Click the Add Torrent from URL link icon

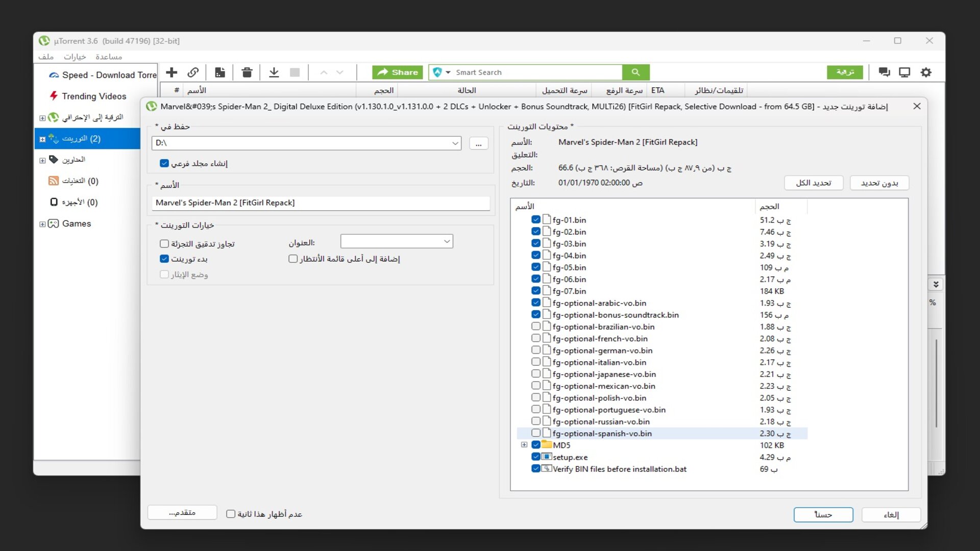(193, 72)
